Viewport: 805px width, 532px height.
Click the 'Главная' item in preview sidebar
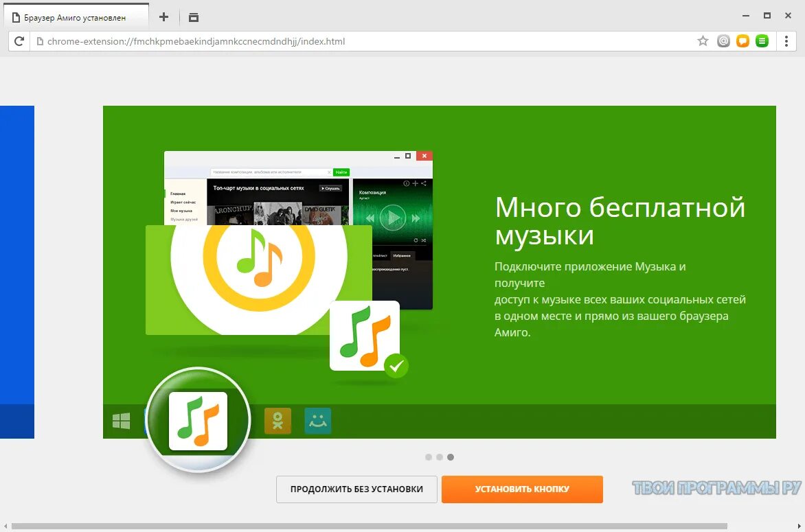pyautogui.click(x=178, y=194)
